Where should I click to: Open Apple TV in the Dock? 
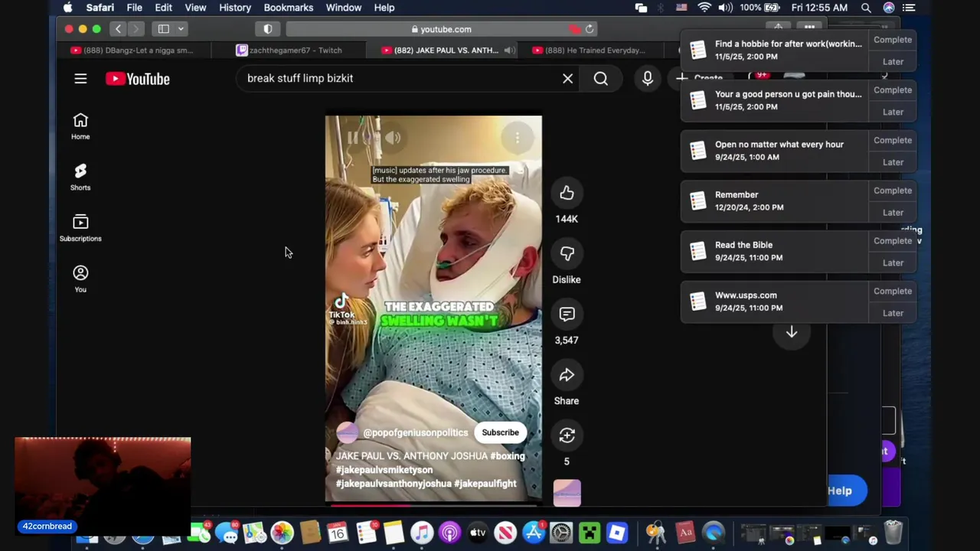click(478, 533)
